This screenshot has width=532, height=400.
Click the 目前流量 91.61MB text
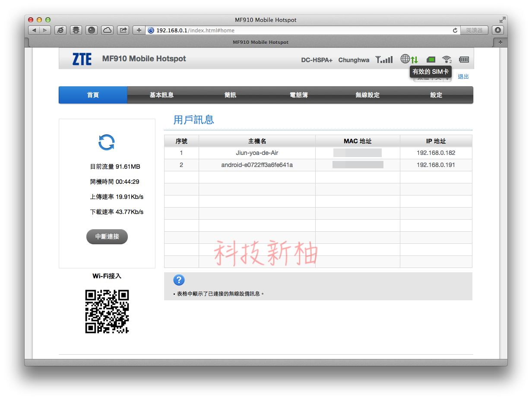point(115,167)
